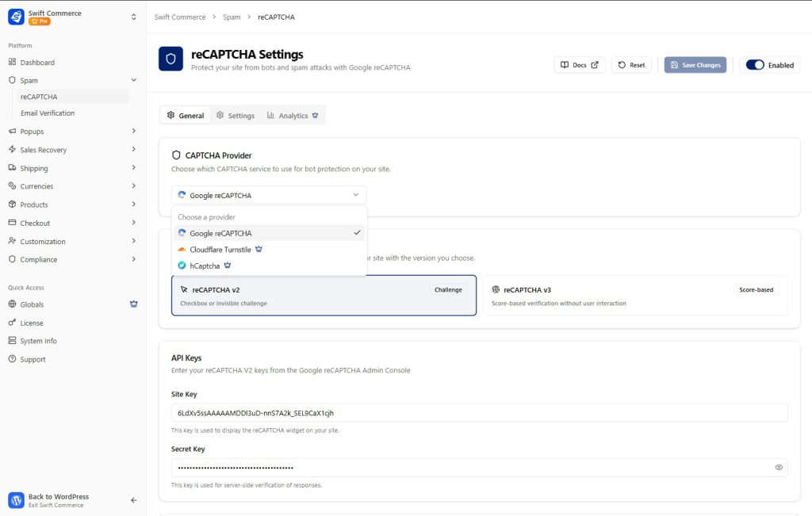This screenshot has height=516, width=812.
Task: Click the Challenge badge on reCAPTCHA v2
Action: [448, 290]
